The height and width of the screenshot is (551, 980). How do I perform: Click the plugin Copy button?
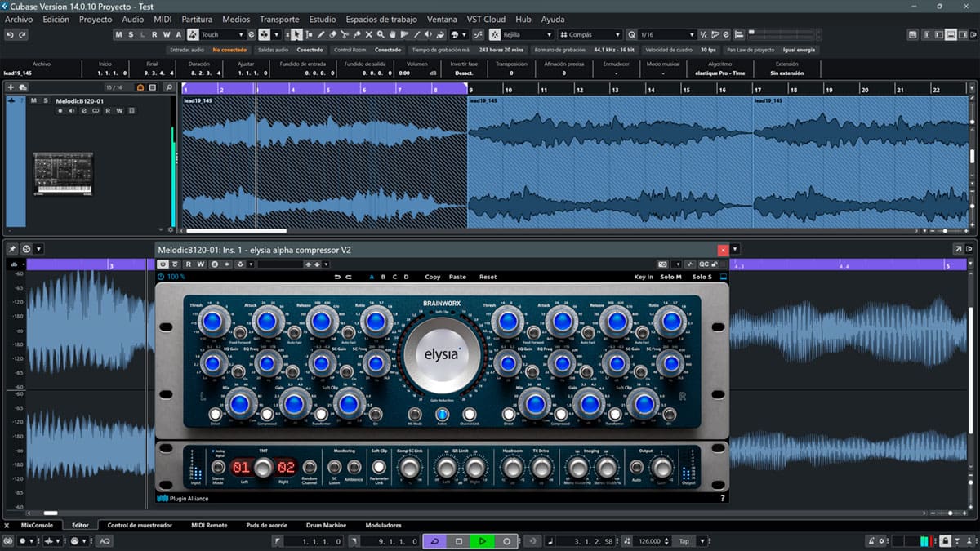pyautogui.click(x=433, y=277)
